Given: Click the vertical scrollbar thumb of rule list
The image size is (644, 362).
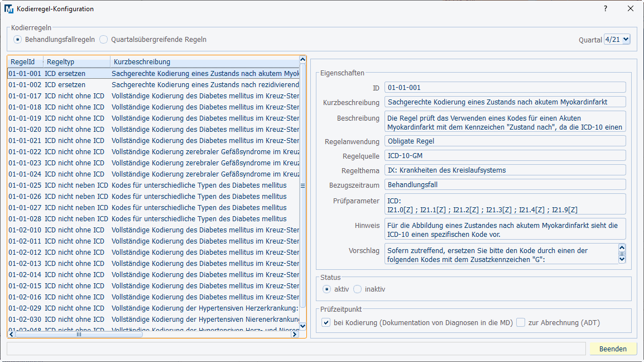Looking at the screenshot, I should (303, 185).
